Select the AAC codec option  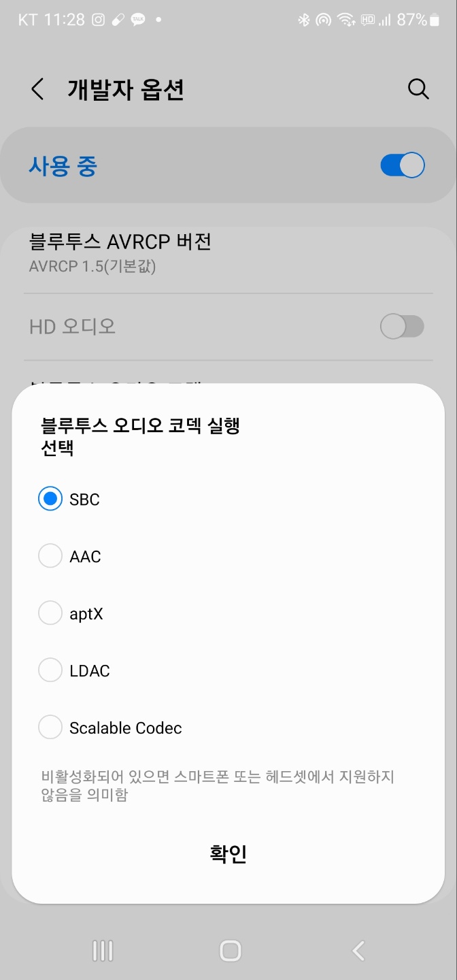(50, 557)
